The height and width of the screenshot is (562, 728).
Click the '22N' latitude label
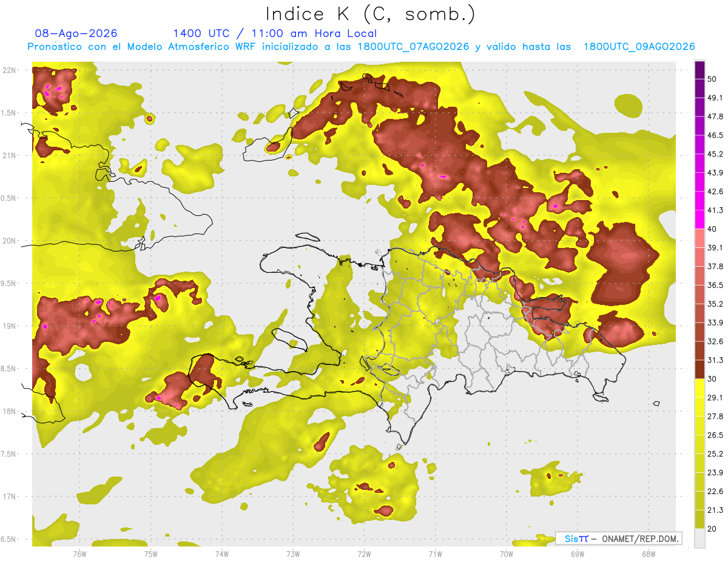click(x=10, y=70)
